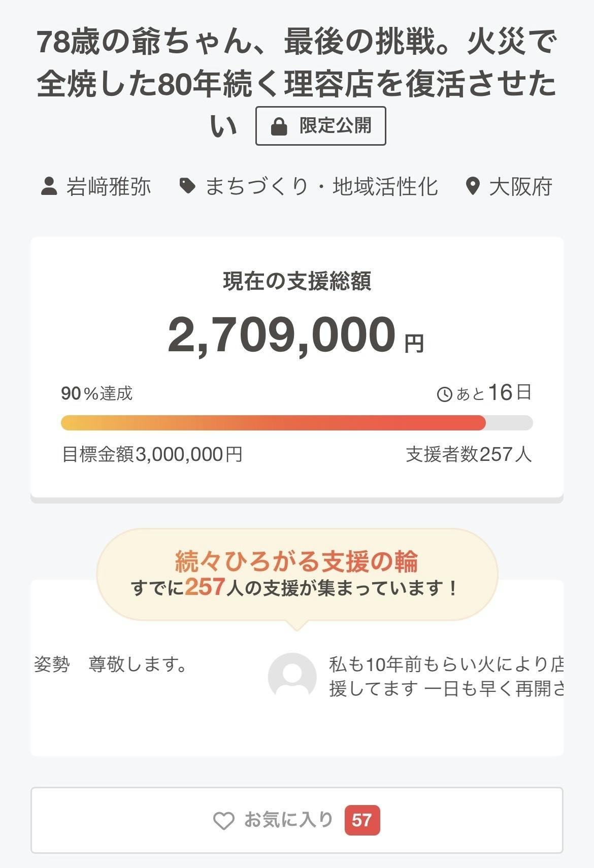Click the 限定公開 badge button

320,126
